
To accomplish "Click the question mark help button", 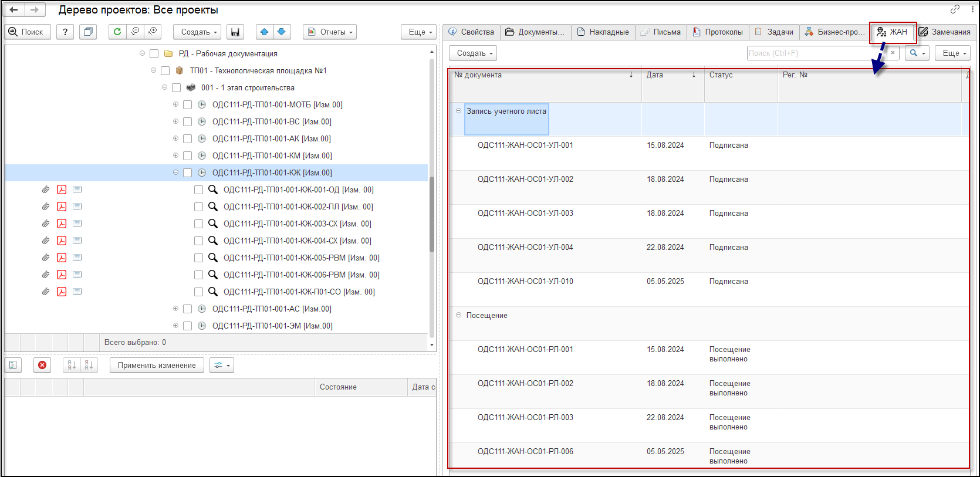I will click(65, 32).
